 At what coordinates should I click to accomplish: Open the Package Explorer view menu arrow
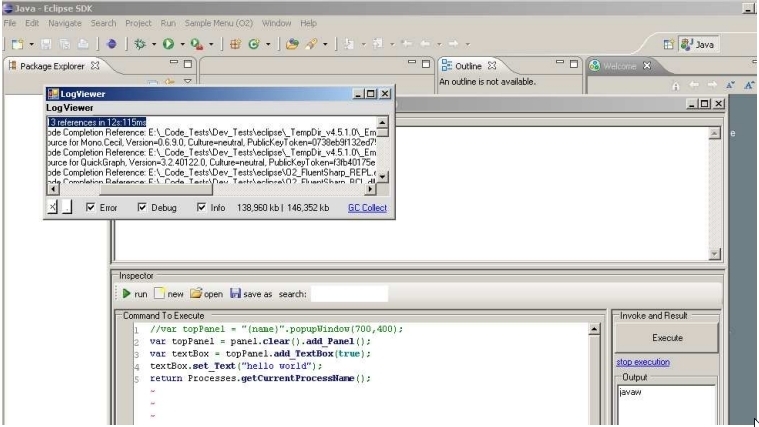click(184, 82)
